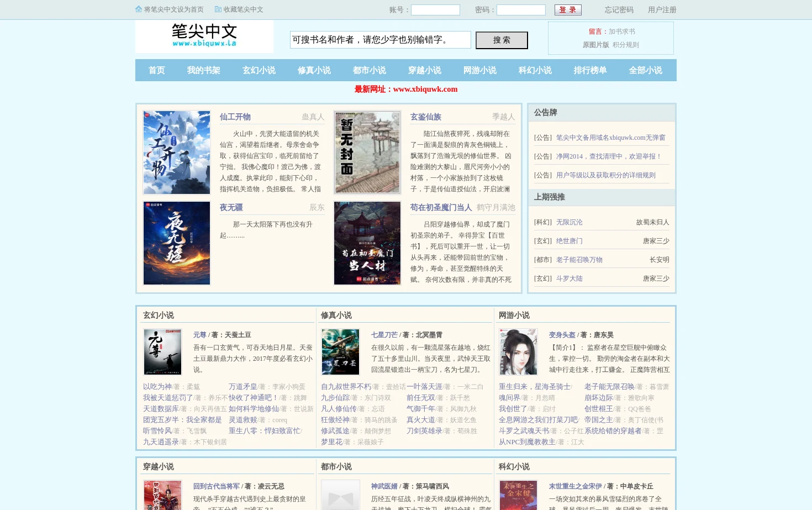Image resolution: width=812 pixels, height=510 pixels.
Task: Open the book 万道矛皇
Action: [x=243, y=387]
